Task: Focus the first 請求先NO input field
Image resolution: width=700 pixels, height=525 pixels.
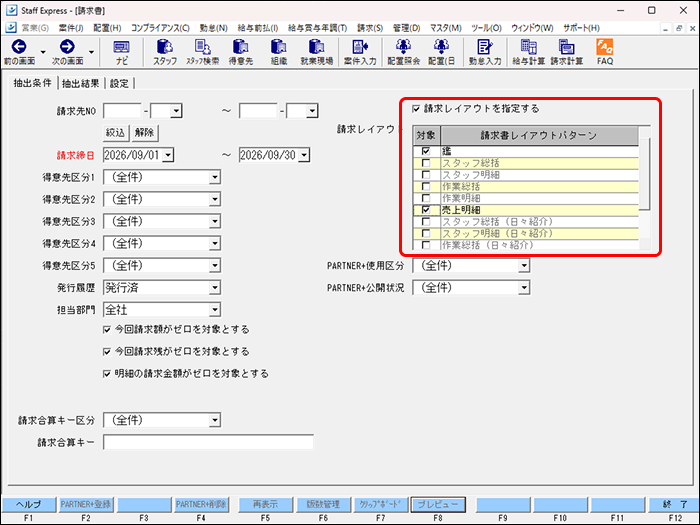Action: point(122,111)
